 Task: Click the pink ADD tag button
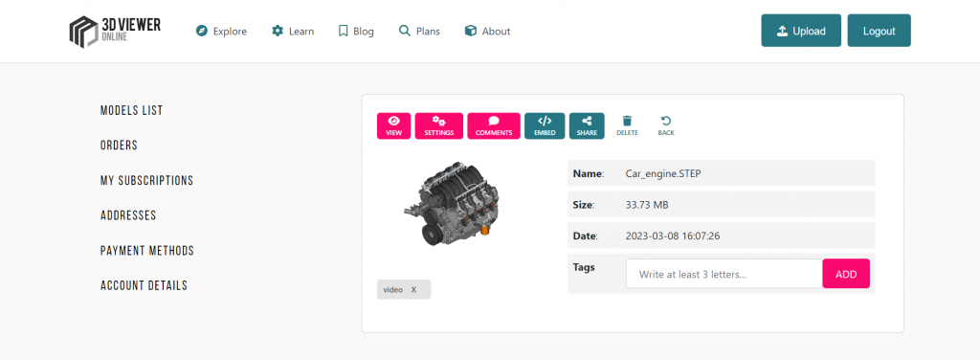tap(846, 274)
